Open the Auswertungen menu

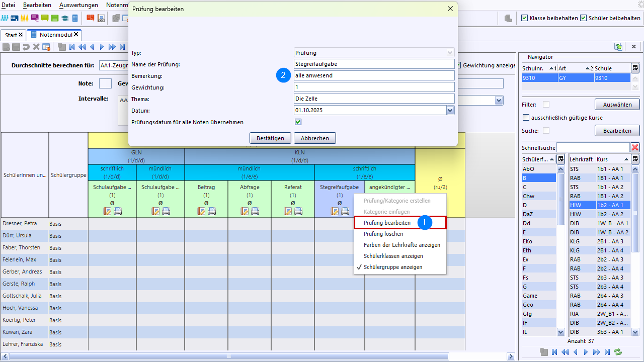tap(78, 5)
